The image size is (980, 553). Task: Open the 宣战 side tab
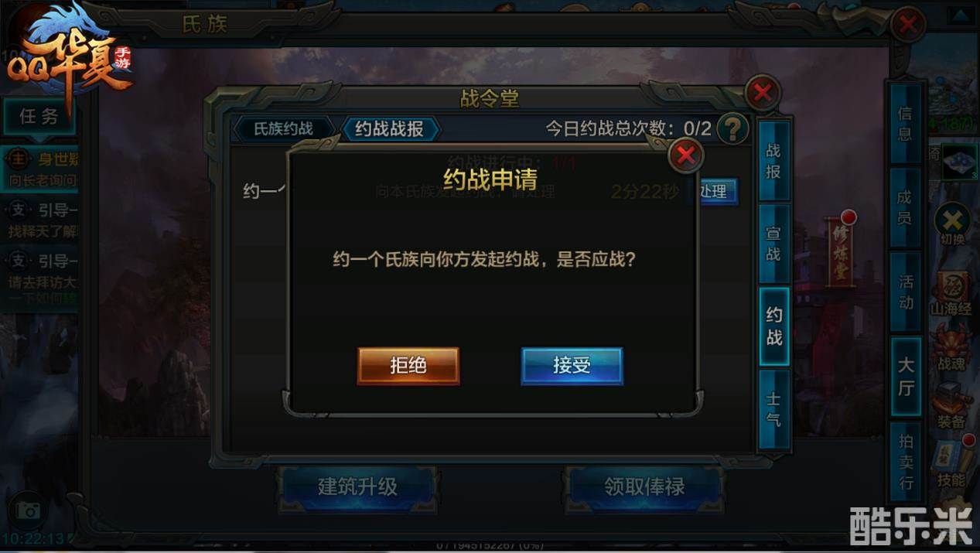tap(773, 244)
